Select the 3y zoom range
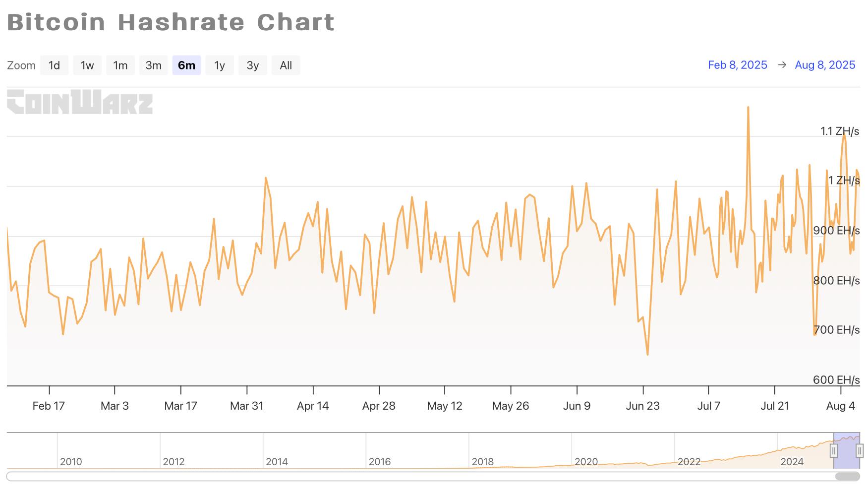This screenshot has height=493, width=868. [253, 65]
